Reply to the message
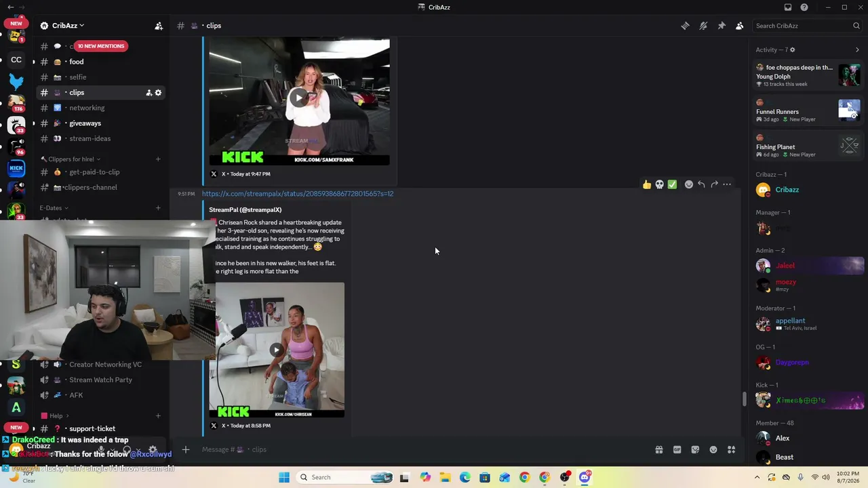868x488 pixels. tap(701, 184)
